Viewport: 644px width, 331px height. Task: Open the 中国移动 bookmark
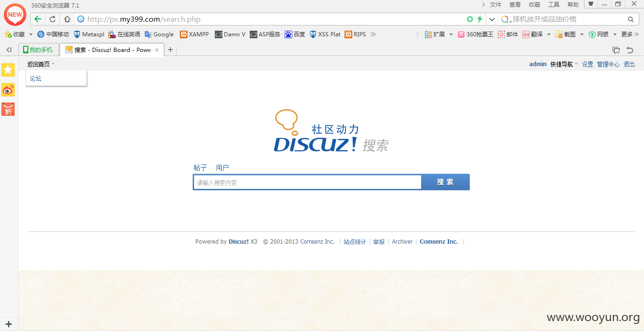pos(53,34)
